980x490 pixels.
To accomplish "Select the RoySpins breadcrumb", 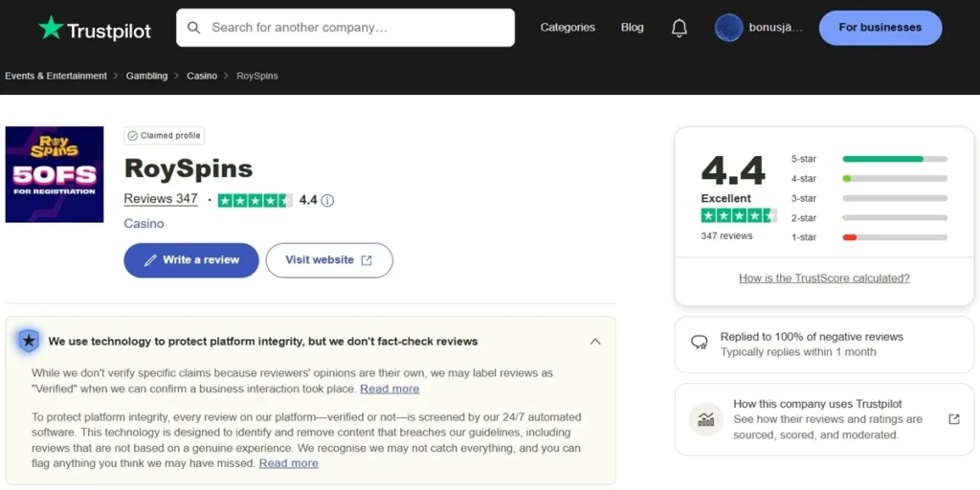I will click(257, 76).
